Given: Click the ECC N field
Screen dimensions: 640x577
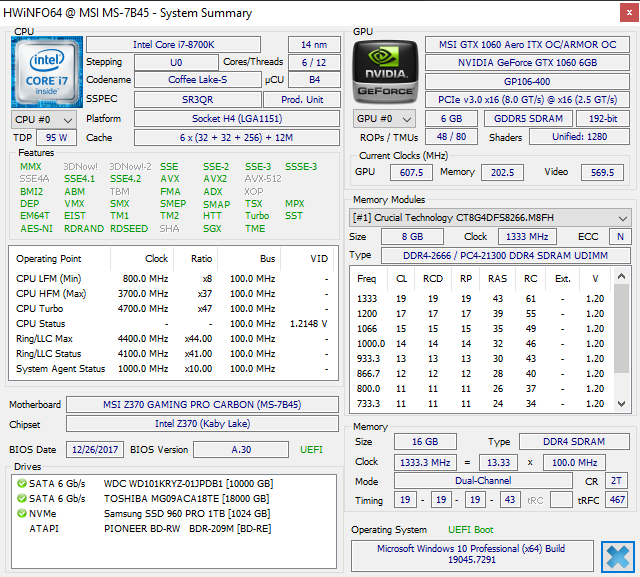Looking at the screenshot, I should point(620,237).
